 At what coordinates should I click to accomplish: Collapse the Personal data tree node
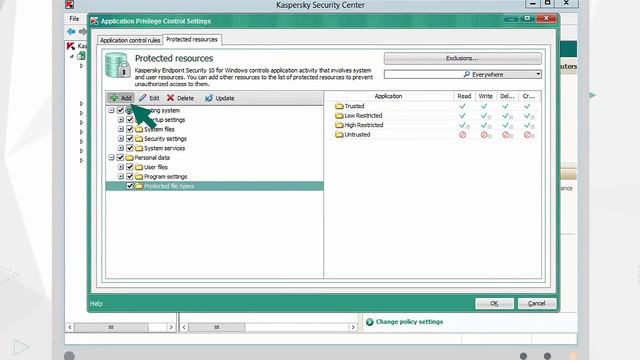tap(111, 158)
